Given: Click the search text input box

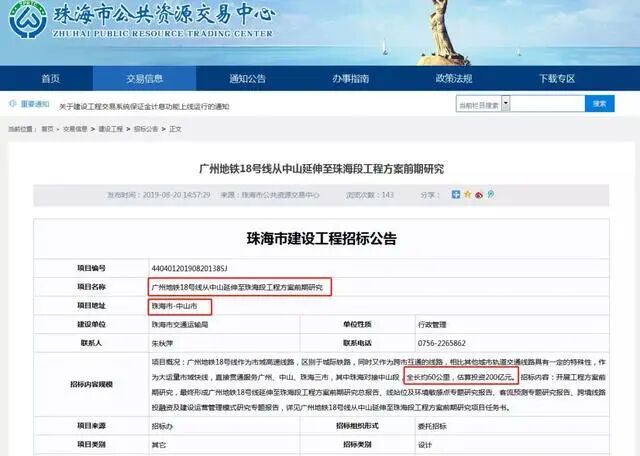Looking at the screenshot, I should (x=547, y=104).
